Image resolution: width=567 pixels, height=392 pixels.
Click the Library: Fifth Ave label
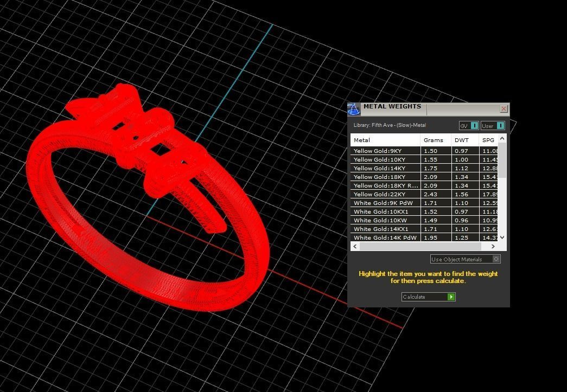pyautogui.click(x=390, y=125)
